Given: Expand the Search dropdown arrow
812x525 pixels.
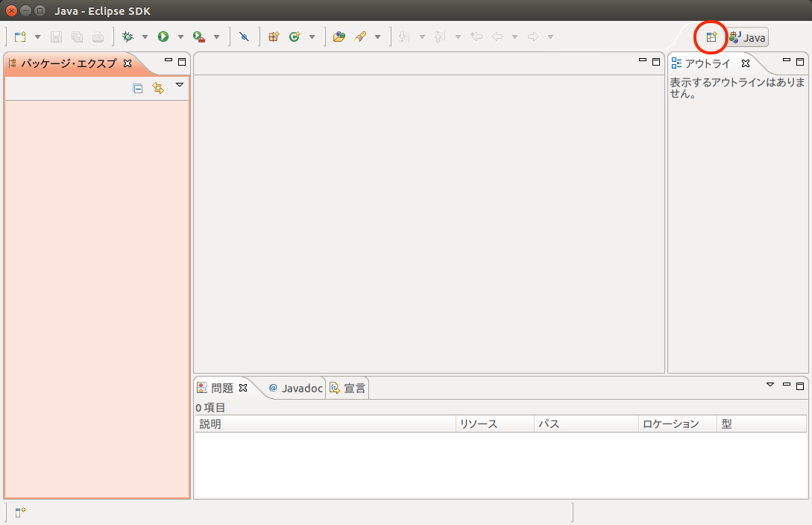Looking at the screenshot, I should [377, 37].
